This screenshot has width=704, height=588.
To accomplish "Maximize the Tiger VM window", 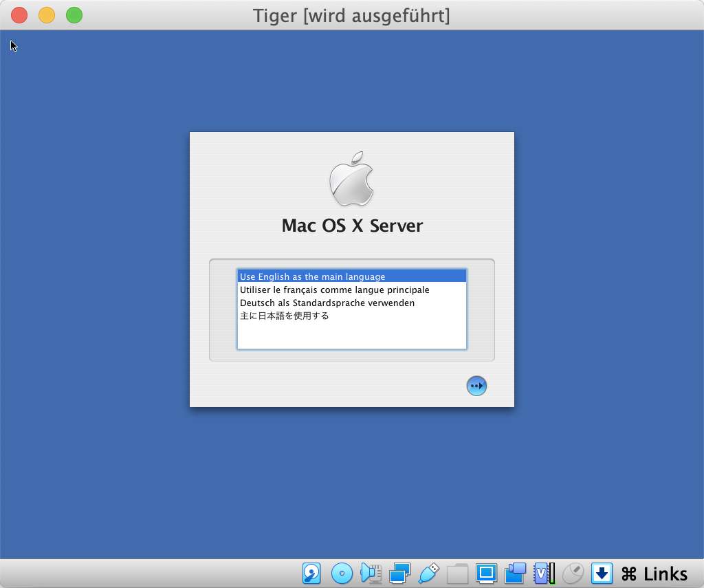I will pos(74,15).
